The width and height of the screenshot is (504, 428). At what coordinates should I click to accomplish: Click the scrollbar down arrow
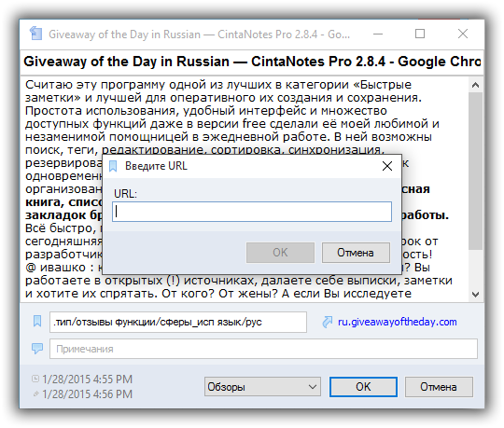tap(475, 294)
